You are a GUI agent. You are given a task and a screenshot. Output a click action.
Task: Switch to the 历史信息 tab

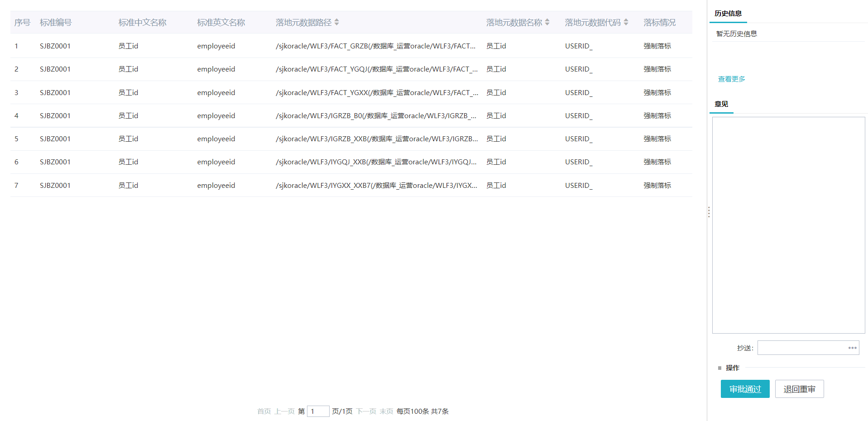coord(728,14)
